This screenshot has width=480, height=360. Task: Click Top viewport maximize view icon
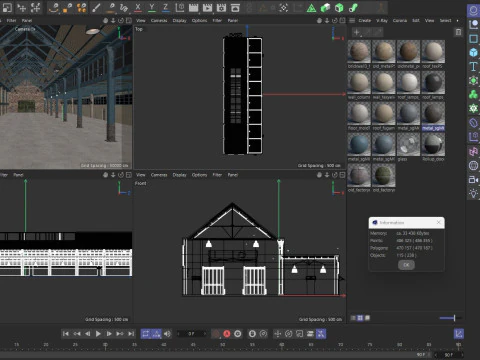pos(342,20)
